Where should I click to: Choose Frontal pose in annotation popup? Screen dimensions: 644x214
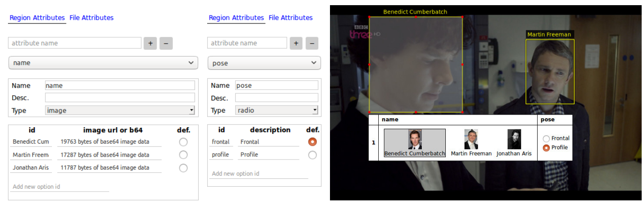(546, 138)
